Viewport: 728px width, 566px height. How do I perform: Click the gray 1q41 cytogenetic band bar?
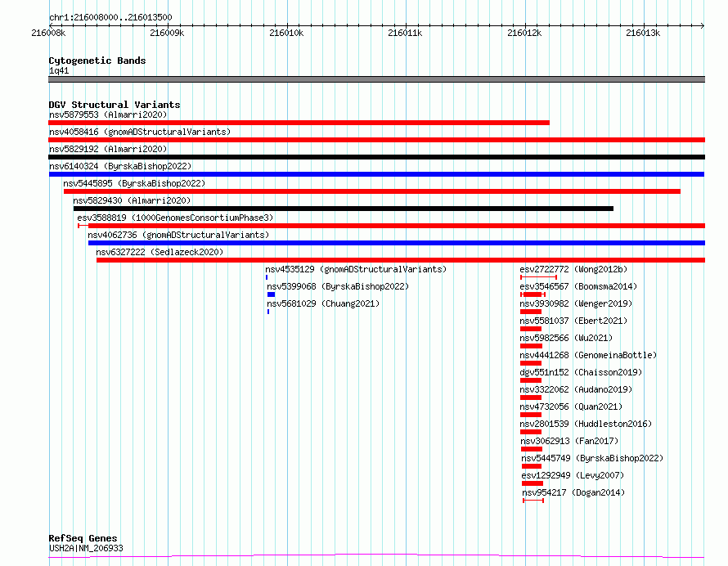pos(376,79)
